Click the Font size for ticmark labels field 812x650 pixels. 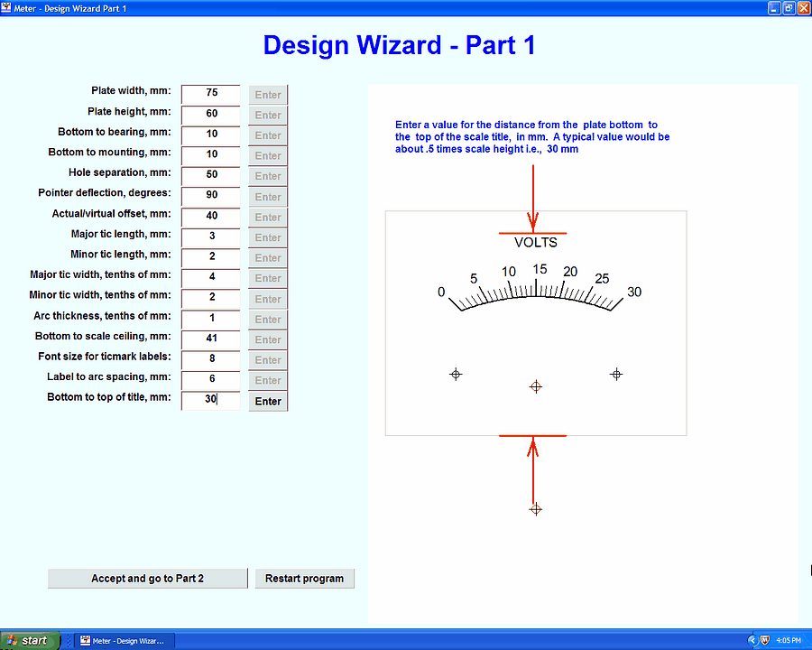pos(211,358)
